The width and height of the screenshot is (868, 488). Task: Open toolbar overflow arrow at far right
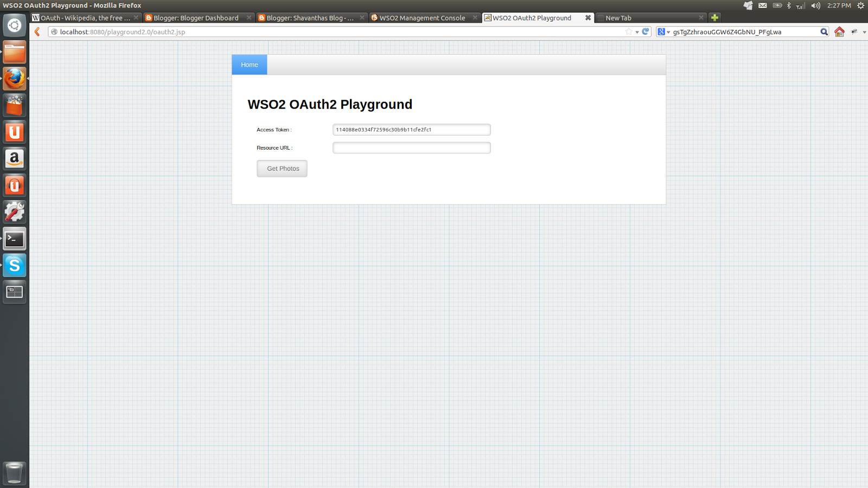tap(864, 32)
